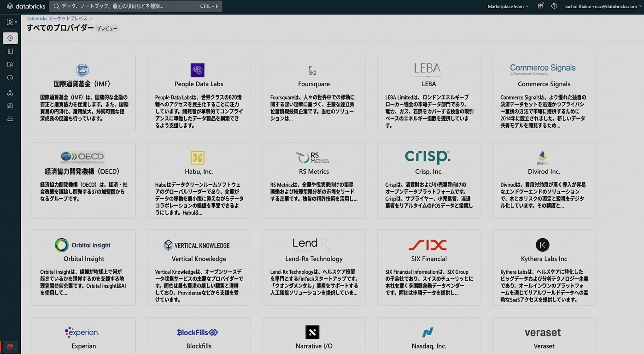Click the BlockFills logo
This screenshot has width=644, height=354.
coord(198,332)
